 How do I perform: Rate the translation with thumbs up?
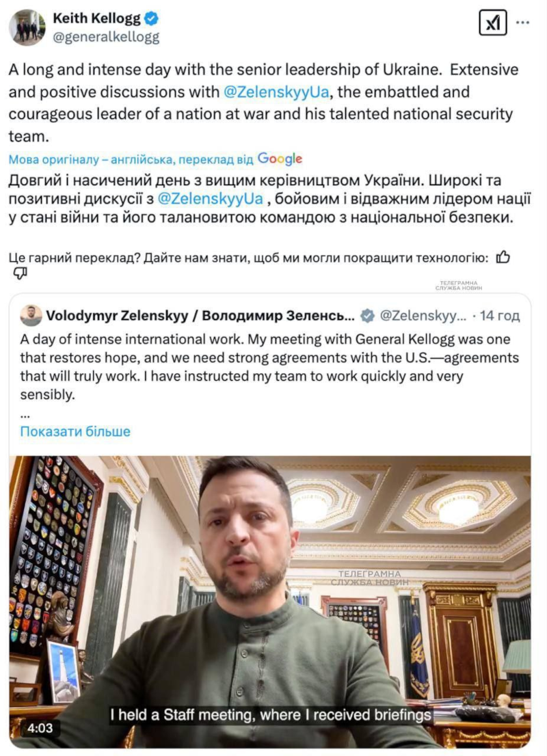coord(503,257)
